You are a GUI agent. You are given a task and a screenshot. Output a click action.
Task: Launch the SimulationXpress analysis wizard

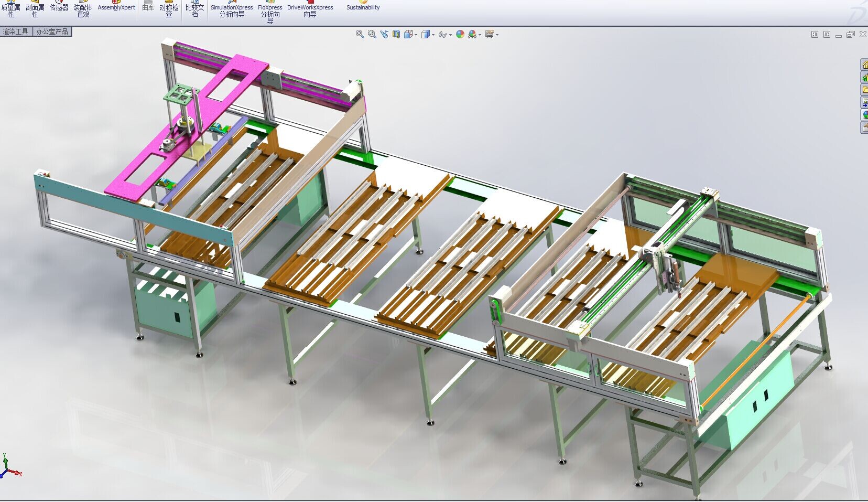click(232, 9)
